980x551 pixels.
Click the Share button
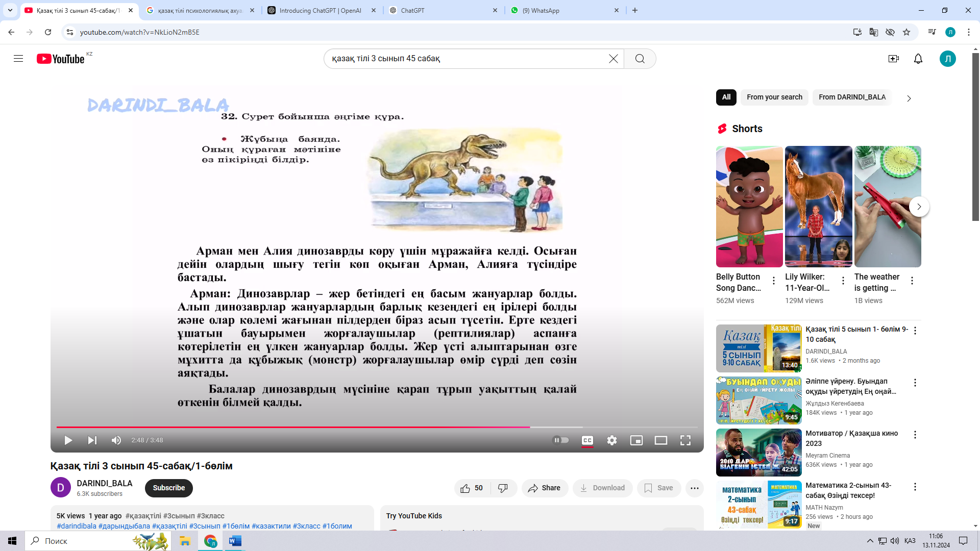pyautogui.click(x=544, y=488)
